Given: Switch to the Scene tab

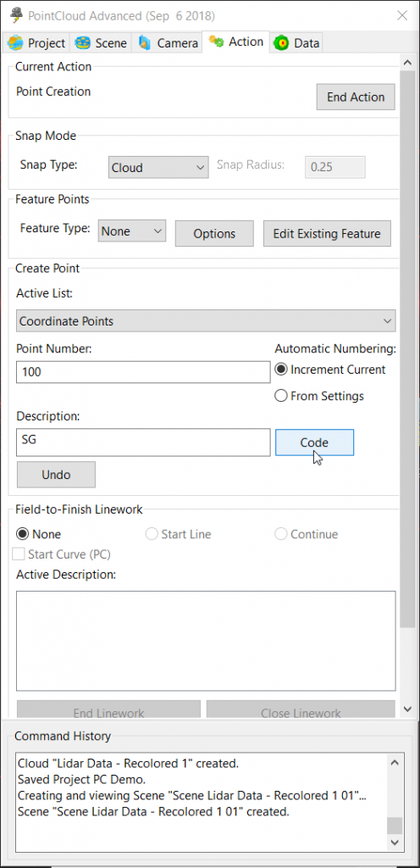Looking at the screenshot, I should pos(101,42).
